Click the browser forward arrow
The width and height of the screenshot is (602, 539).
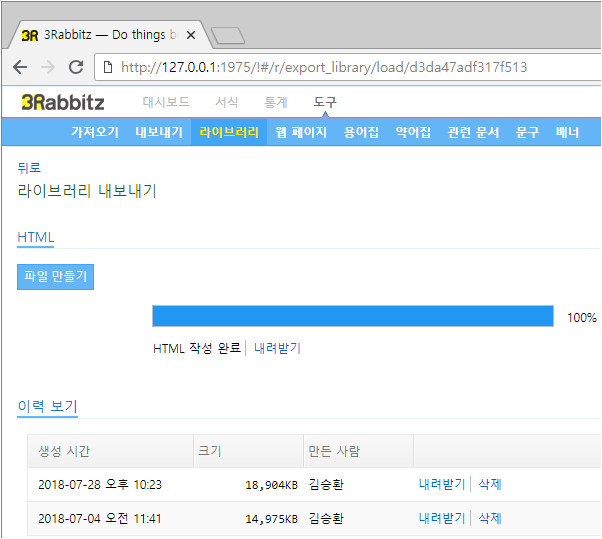click(x=48, y=67)
